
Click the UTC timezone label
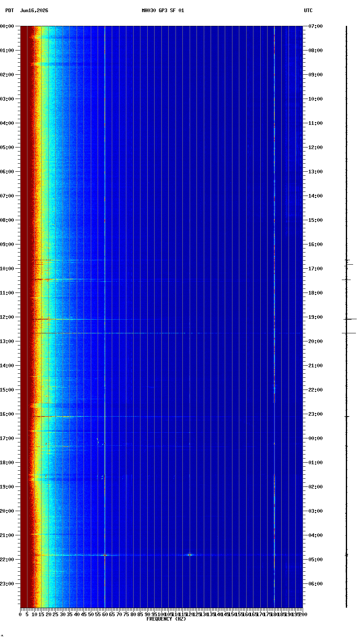pos(308,11)
